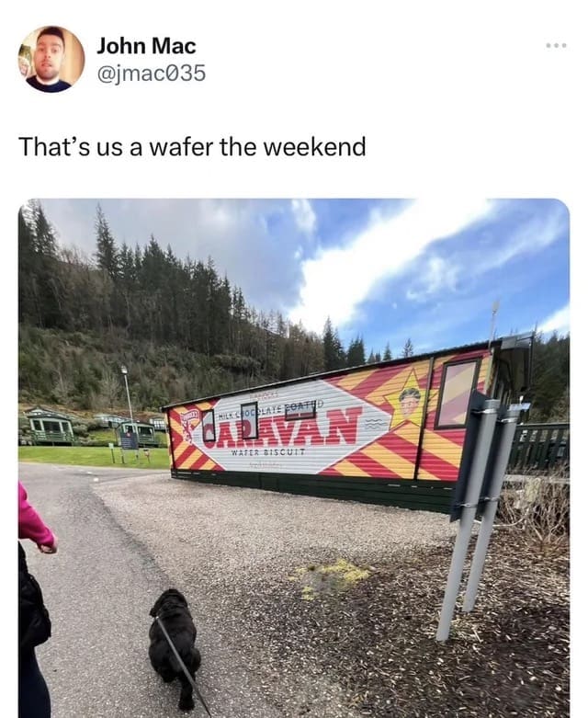Click the WAFER BISCUIT text on the caravan
588x718 pixels.
tap(268, 452)
